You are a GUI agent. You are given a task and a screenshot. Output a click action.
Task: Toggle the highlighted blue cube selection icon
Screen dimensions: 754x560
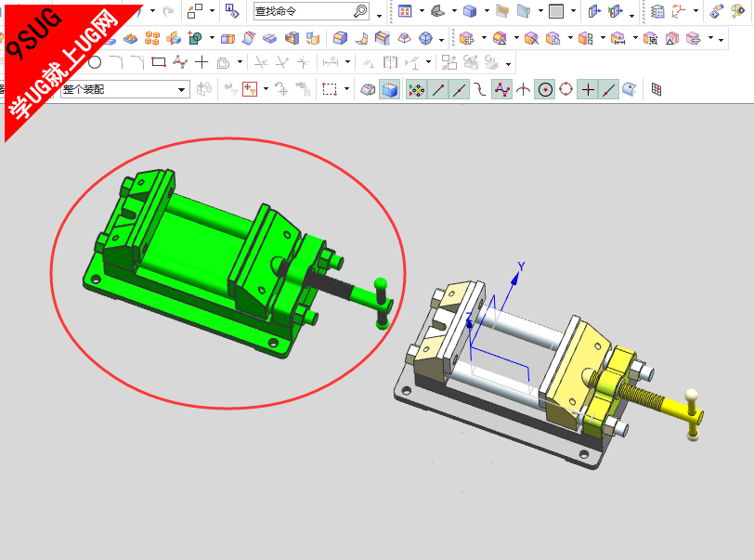pos(389,89)
